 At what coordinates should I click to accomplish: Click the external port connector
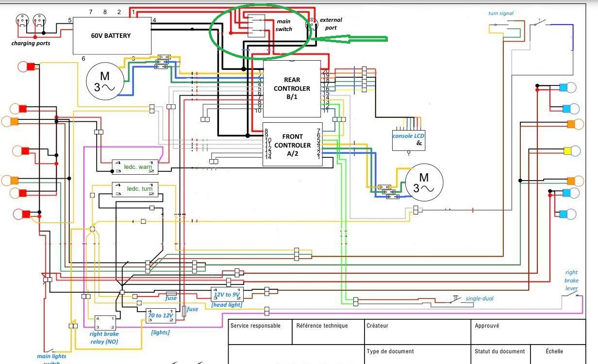click(311, 24)
